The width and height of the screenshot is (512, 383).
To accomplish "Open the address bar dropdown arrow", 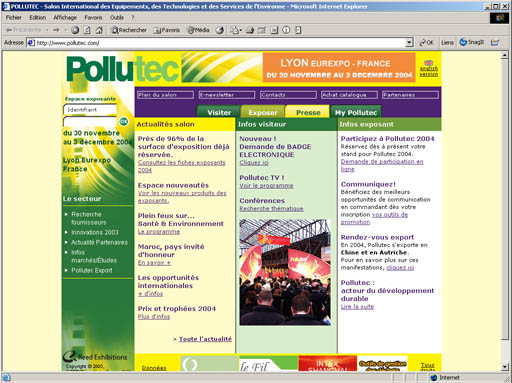I will tap(410, 42).
